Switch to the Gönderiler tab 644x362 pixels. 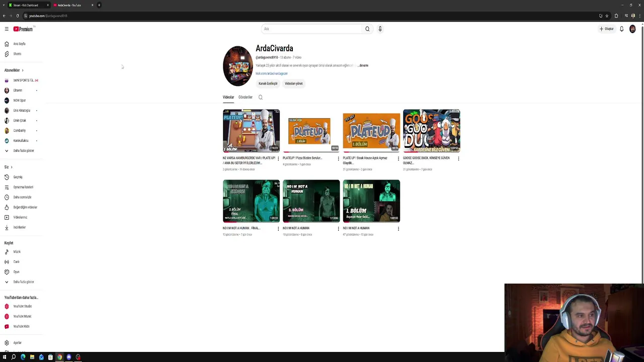click(x=246, y=97)
